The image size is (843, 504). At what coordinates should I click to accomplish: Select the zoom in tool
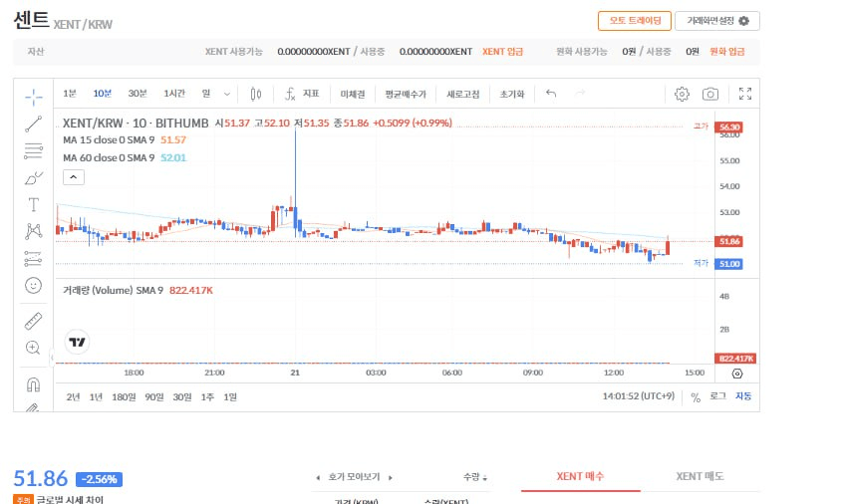coord(33,348)
